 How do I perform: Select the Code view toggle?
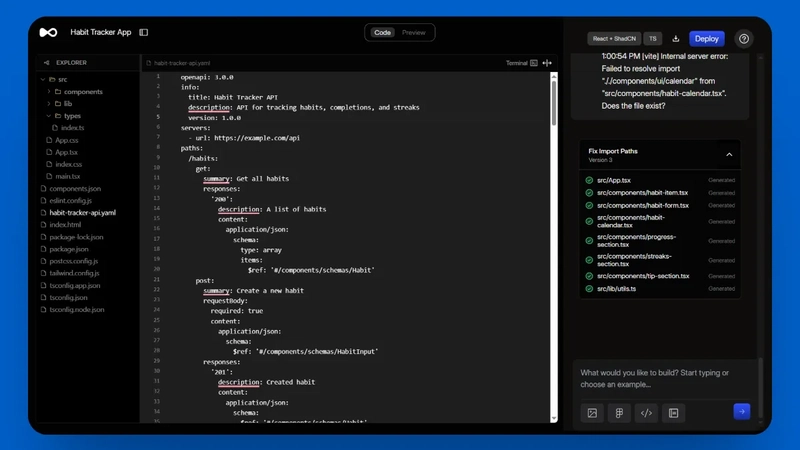tap(382, 33)
